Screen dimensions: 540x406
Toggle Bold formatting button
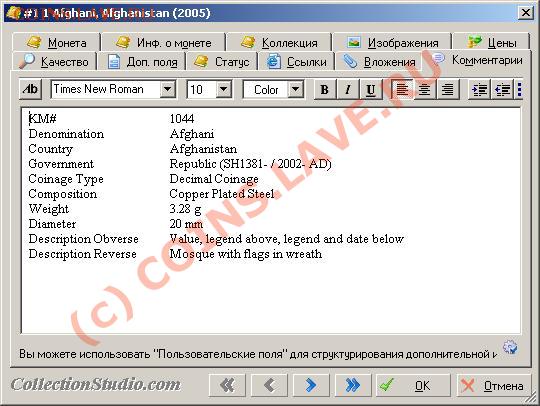coord(325,90)
